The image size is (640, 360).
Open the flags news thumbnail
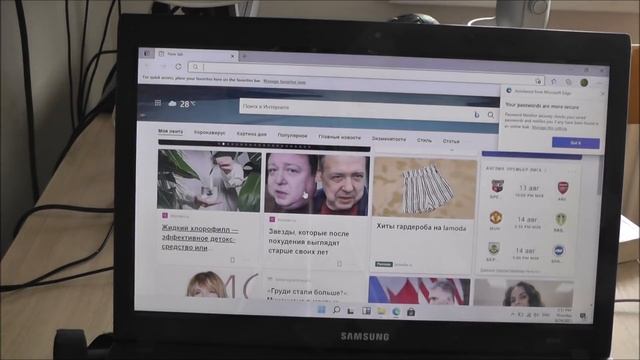pos(419,291)
